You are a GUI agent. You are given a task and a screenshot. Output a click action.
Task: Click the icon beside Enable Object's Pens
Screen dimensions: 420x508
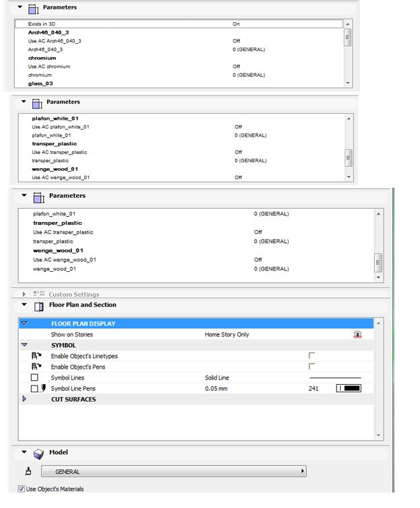pos(36,367)
